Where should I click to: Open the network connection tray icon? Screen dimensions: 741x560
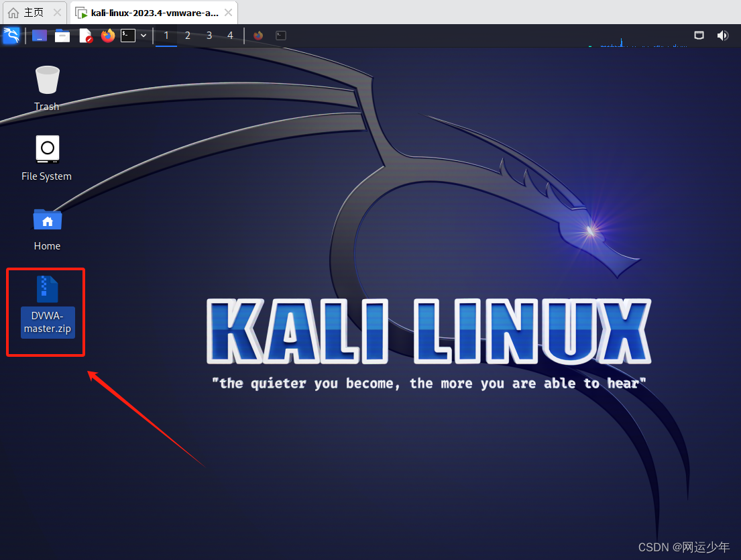(x=699, y=36)
